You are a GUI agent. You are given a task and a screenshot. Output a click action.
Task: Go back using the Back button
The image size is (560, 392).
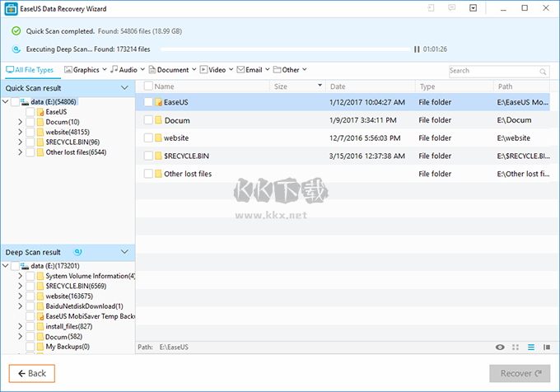click(x=32, y=373)
